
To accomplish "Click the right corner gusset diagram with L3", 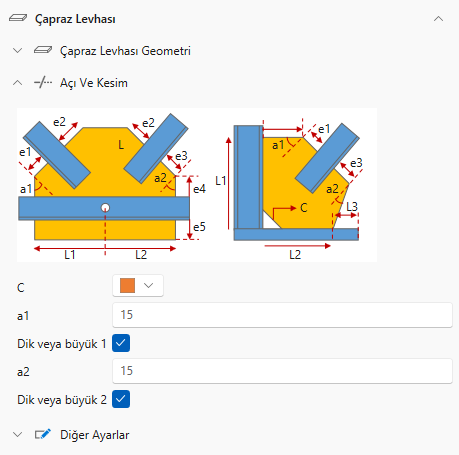I will coord(295,185).
